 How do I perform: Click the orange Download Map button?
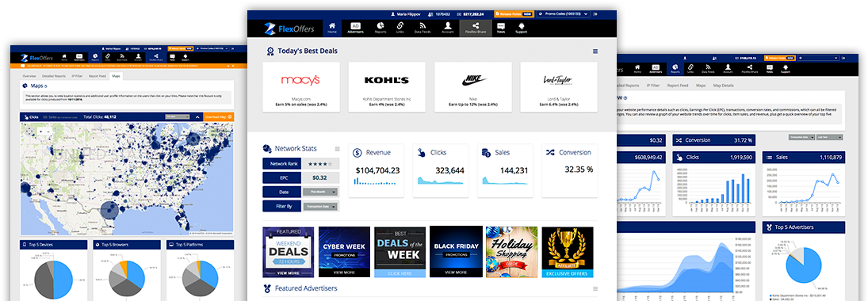[x=219, y=116]
